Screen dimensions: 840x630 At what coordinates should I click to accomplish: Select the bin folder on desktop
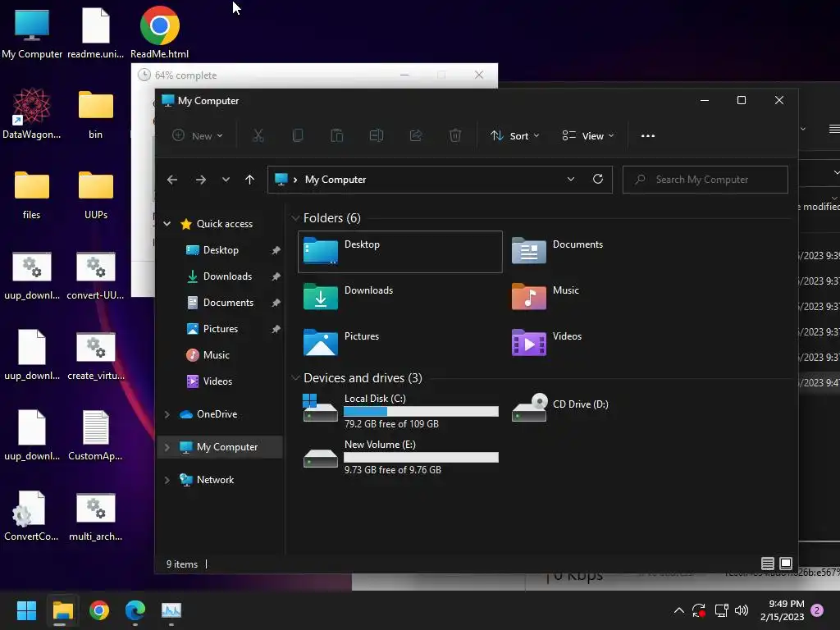96,115
